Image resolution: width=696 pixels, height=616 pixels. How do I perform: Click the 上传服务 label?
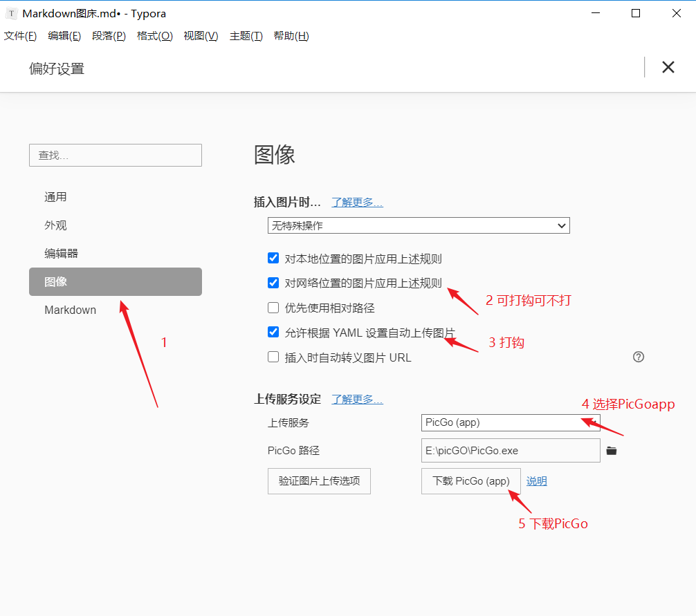tap(288, 422)
